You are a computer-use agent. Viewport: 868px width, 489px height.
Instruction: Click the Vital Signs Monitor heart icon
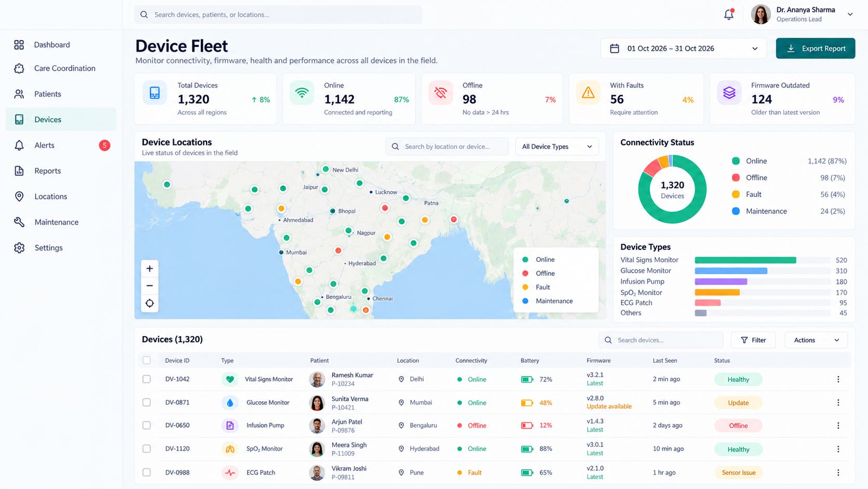coord(229,379)
